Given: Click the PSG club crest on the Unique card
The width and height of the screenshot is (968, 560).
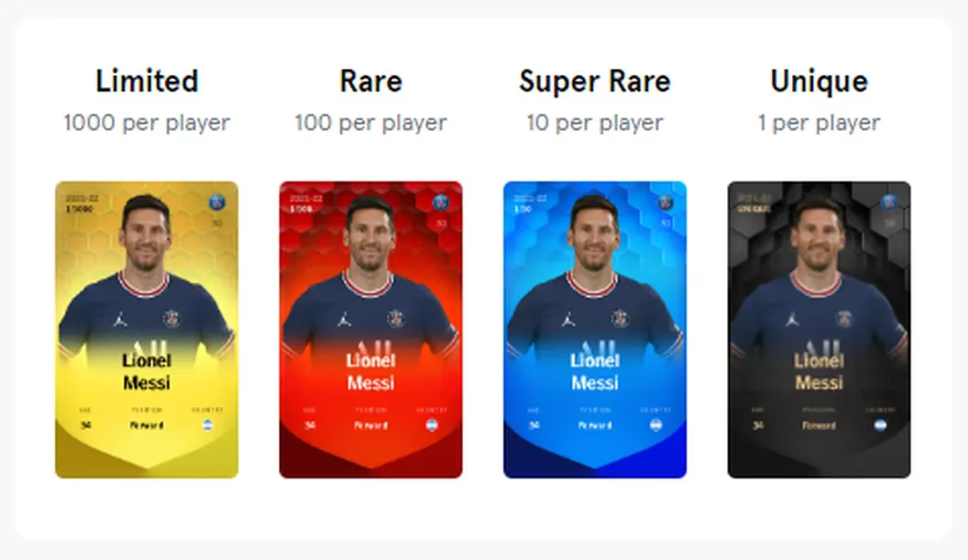Looking at the screenshot, I should (x=889, y=202).
